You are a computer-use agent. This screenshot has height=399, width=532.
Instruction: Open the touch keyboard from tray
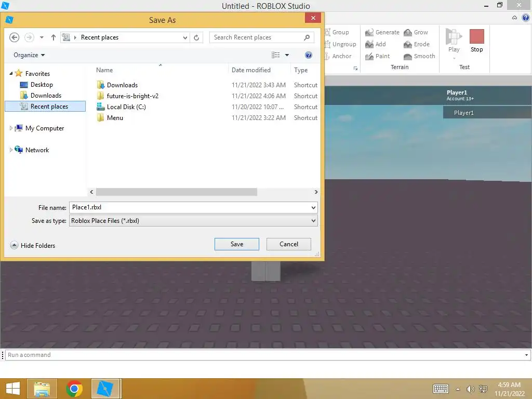click(441, 389)
